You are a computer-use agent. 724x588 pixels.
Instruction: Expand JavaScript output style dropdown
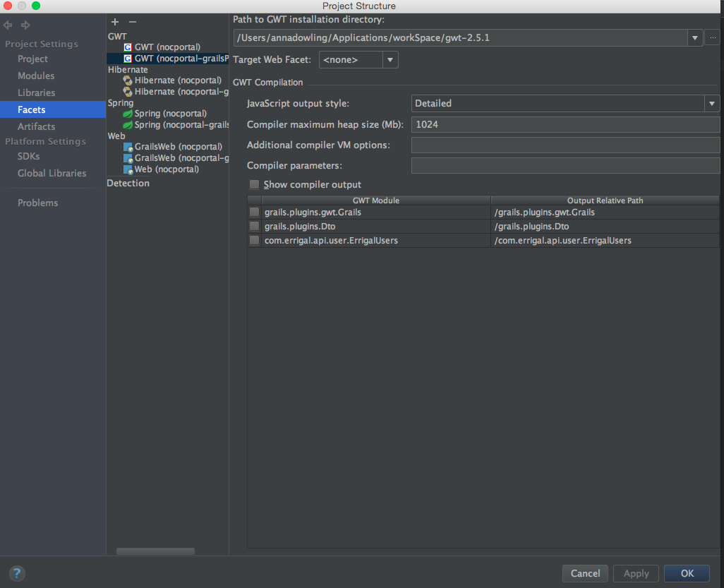pos(711,104)
